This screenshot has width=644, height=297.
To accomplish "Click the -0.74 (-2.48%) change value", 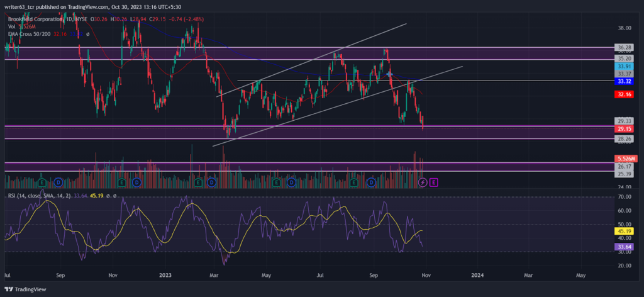I will (187, 19).
